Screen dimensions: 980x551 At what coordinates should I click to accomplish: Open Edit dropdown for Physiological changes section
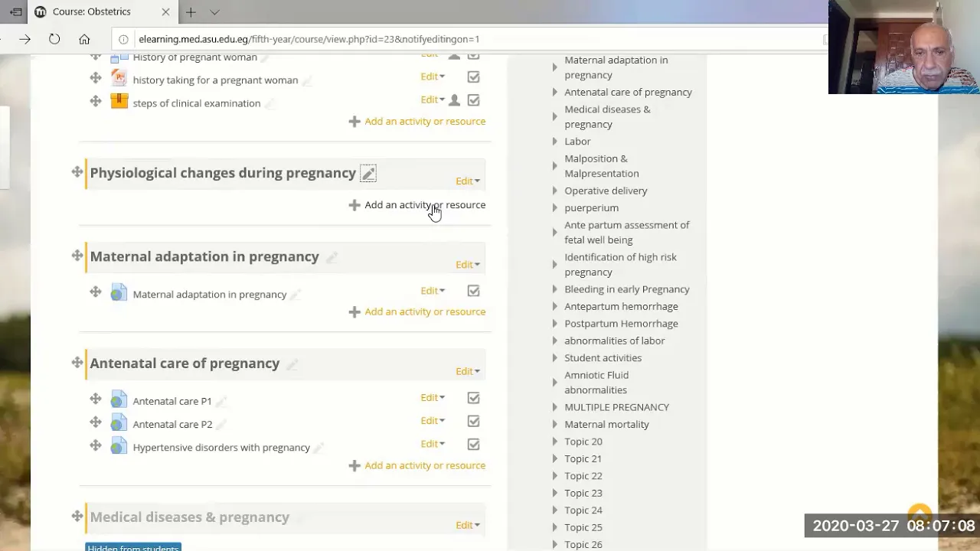(x=468, y=181)
